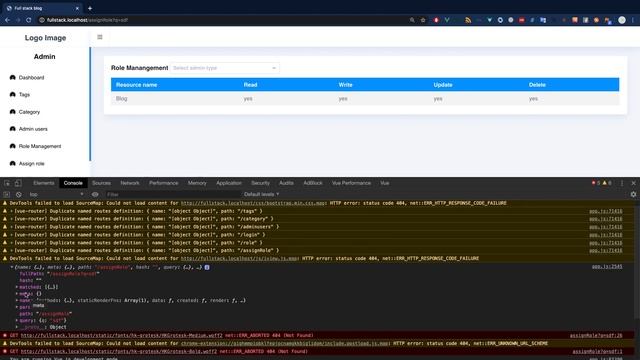
Task: Expand the /tags duplicate route warning
Action: tap(11, 211)
